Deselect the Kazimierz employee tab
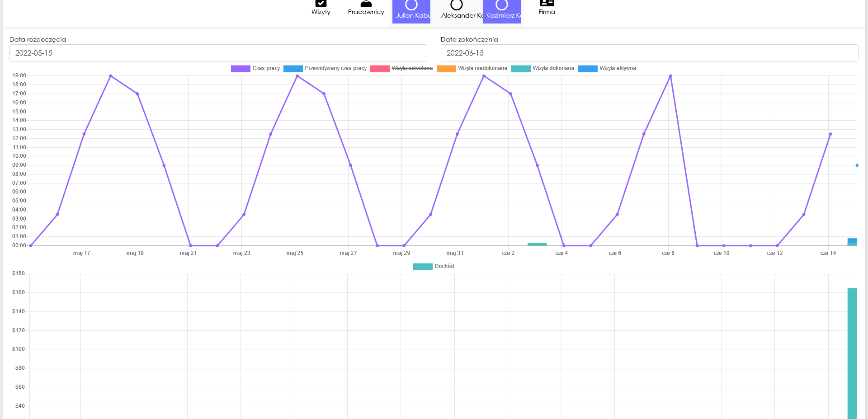 point(502,11)
